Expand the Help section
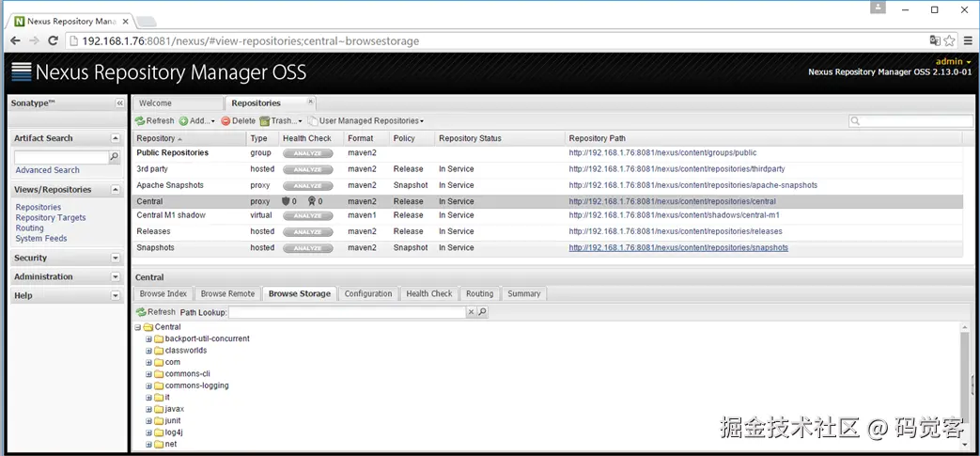Image resolution: width=980 pixels, height=456 pixels. point(115,295)
